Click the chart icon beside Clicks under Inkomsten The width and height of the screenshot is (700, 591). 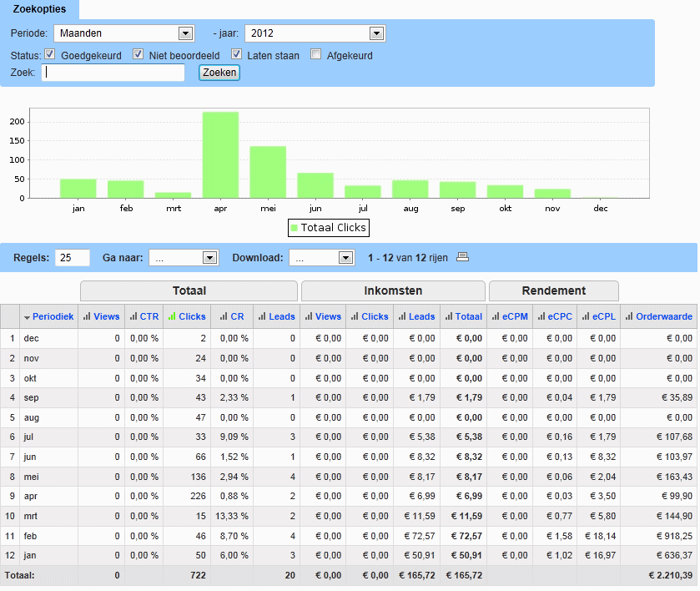coord(355,316)
